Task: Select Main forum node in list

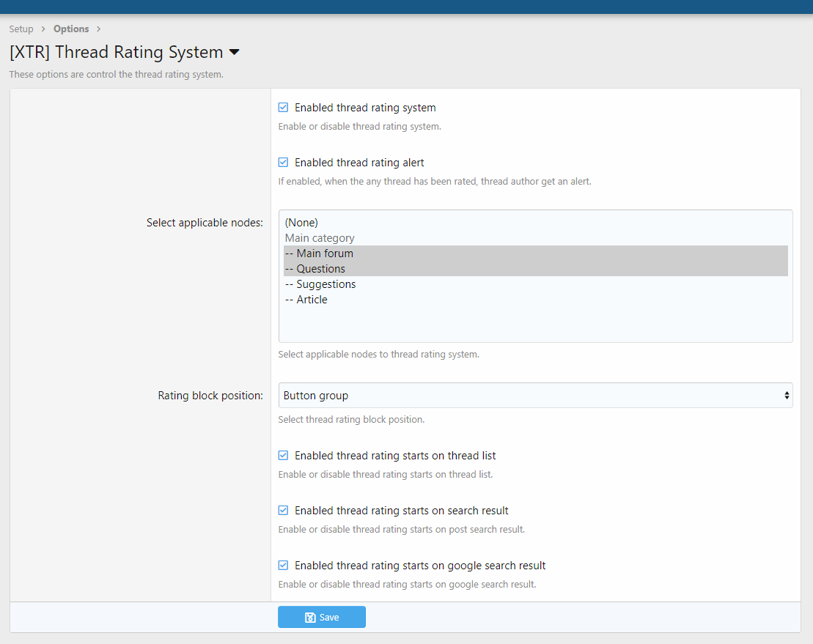Action: pyautogui.click(x=325, y=253)
